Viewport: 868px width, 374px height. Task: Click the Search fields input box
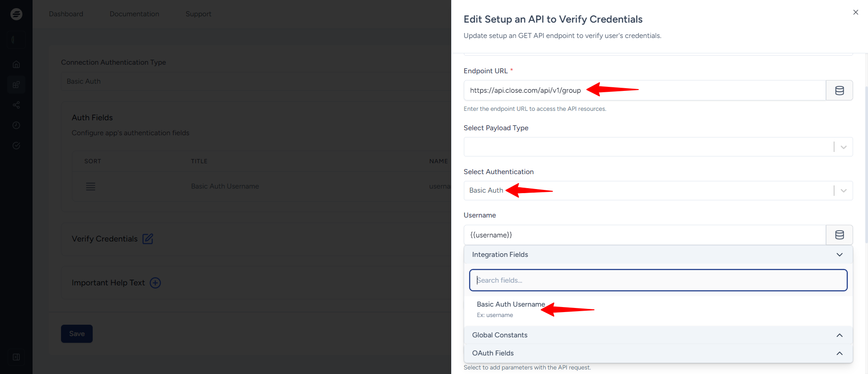click(x=658, y=280)
